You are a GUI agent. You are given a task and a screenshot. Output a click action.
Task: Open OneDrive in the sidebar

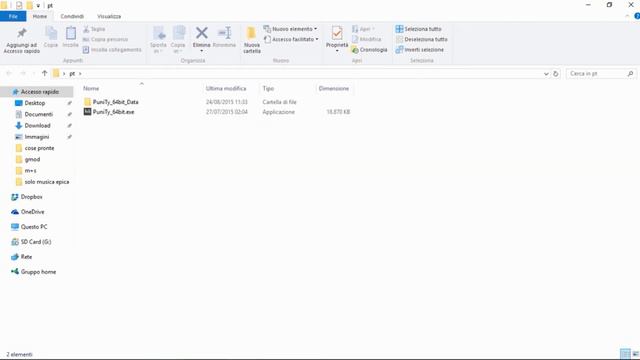pyautogui.click(x=32, y=212)
